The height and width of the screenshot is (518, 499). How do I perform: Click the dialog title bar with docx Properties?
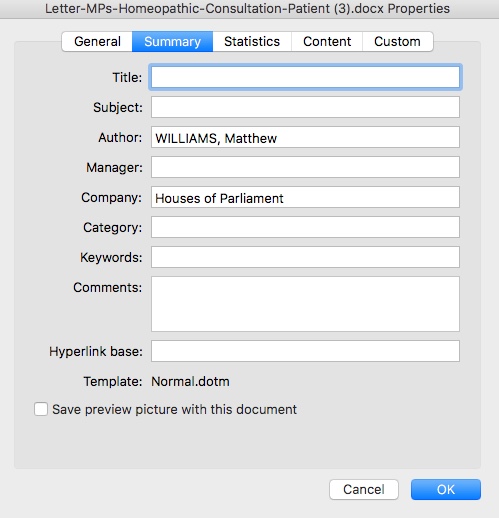point(247,9)
